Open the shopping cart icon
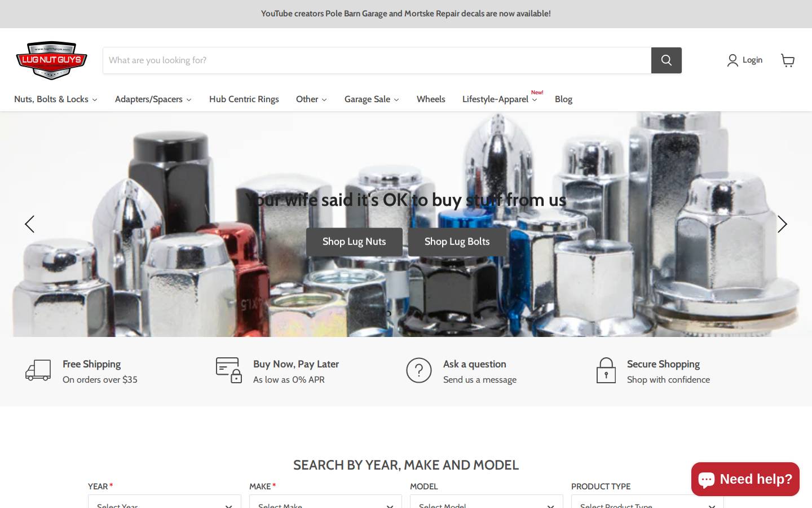Screen dimensions: 812x508 (788, 60)
